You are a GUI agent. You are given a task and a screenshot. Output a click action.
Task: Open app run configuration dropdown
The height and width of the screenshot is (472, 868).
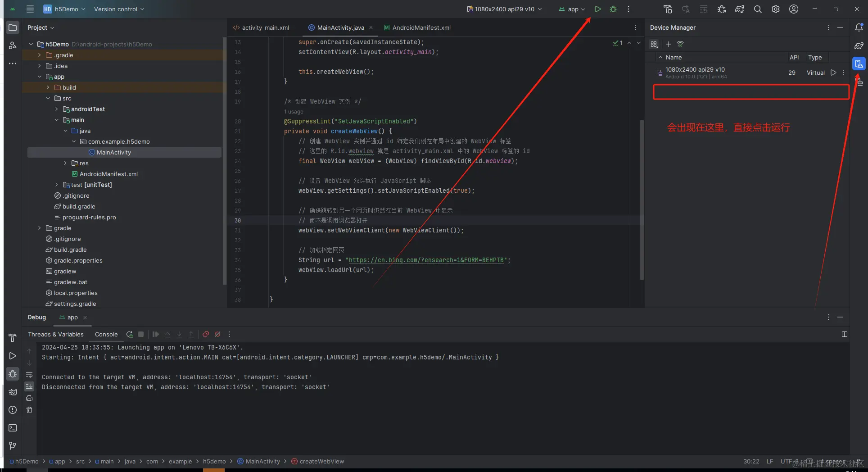[x=572, y=9]
